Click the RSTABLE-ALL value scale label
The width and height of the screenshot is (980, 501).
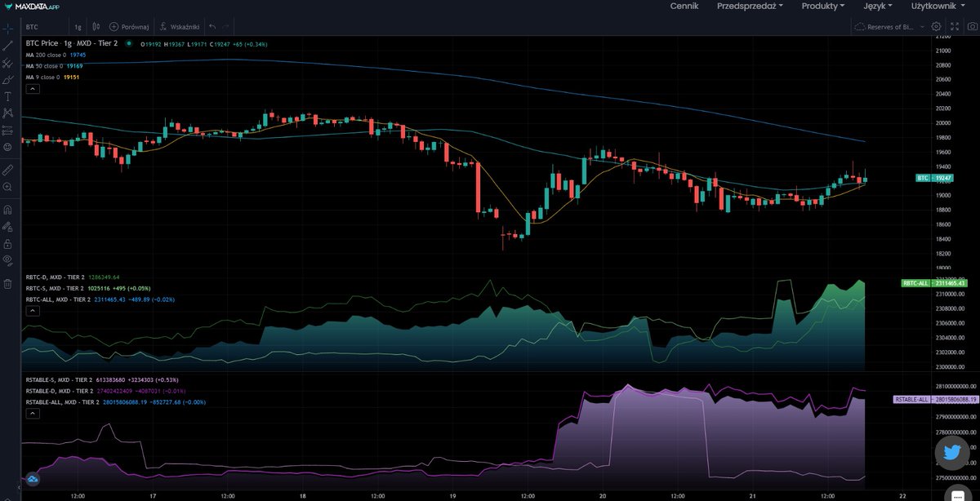coord(936,399)
